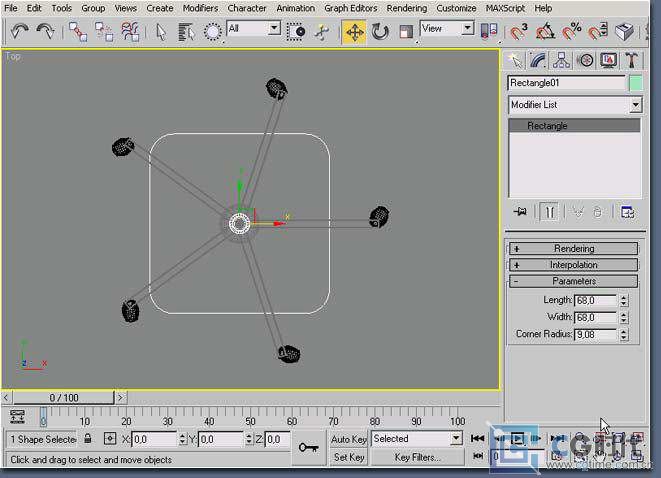The image size is (661, 478).
Task: Click the Undo arrow icon
Action: (x=19, y=31)
